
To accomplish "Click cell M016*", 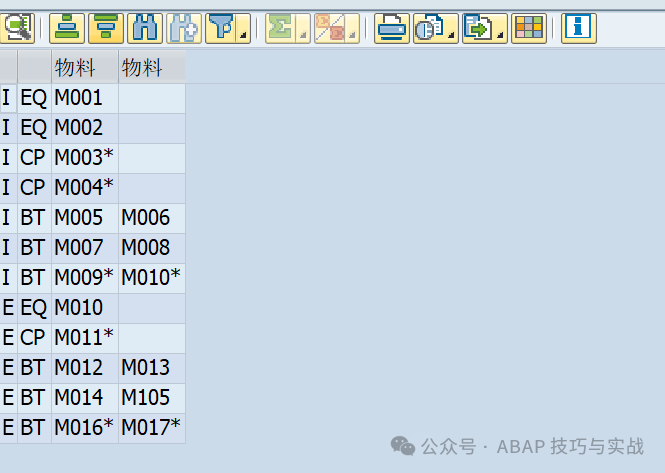I will click(x=85, y=428).
